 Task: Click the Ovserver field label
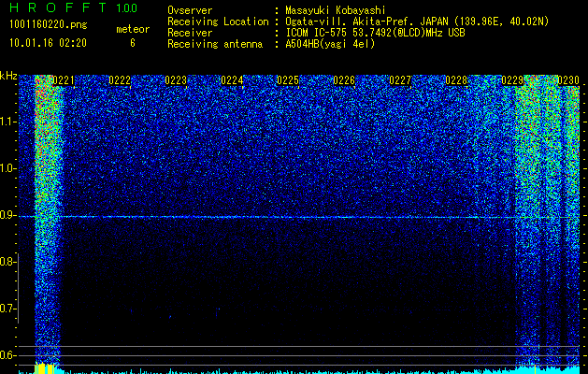coord(190,10)
